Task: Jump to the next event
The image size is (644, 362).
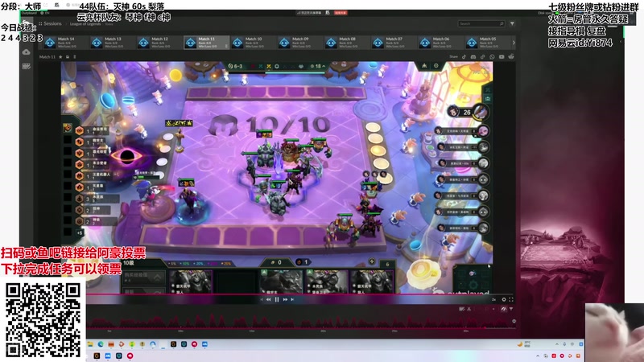Action: [x=292, y=299]
